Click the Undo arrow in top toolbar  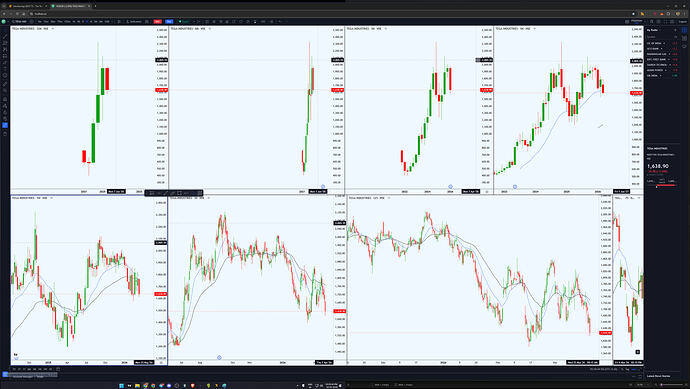coord(280,21)
